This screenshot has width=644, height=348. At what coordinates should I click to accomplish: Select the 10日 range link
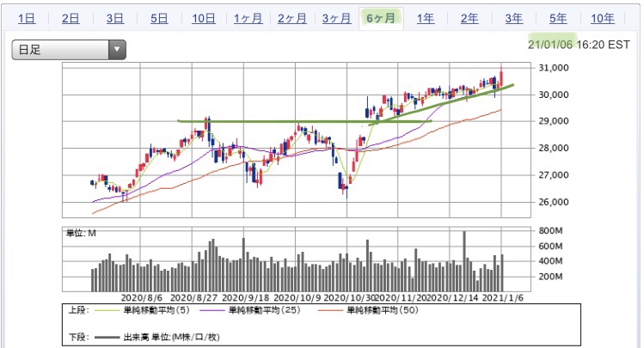click(x=204, y=18)
